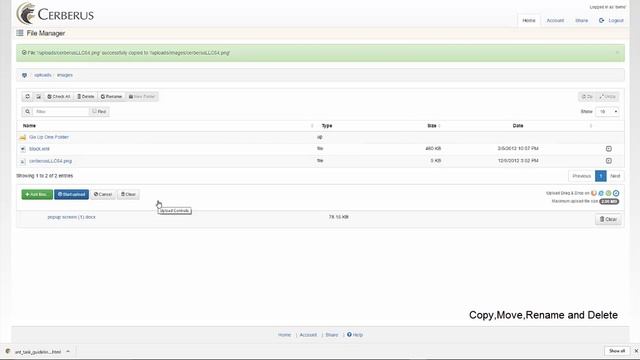Viewport: 640px width, 360px height.
Task: Sort by the Size column
Action: point(432,126)
